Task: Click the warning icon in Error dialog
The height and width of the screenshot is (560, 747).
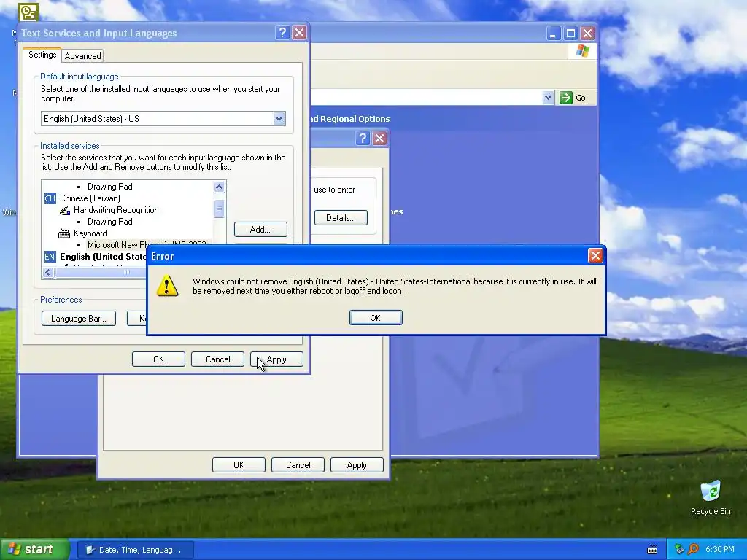Action: tap(167, 286)
